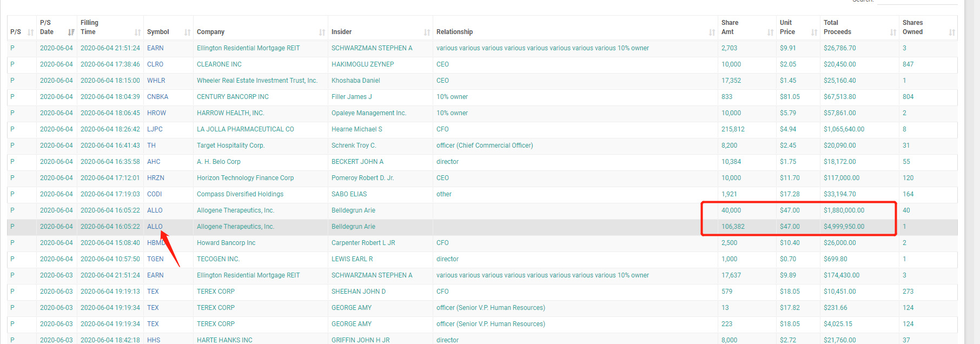Viewport: 980px width, 344px height.
Task: Open the HHS symbol link
Action: (154, 340)
